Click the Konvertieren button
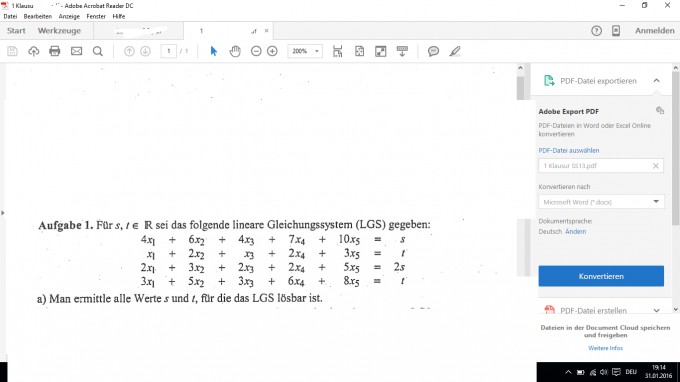The width and height of the screenshot is (680, 382). [601, 276]
